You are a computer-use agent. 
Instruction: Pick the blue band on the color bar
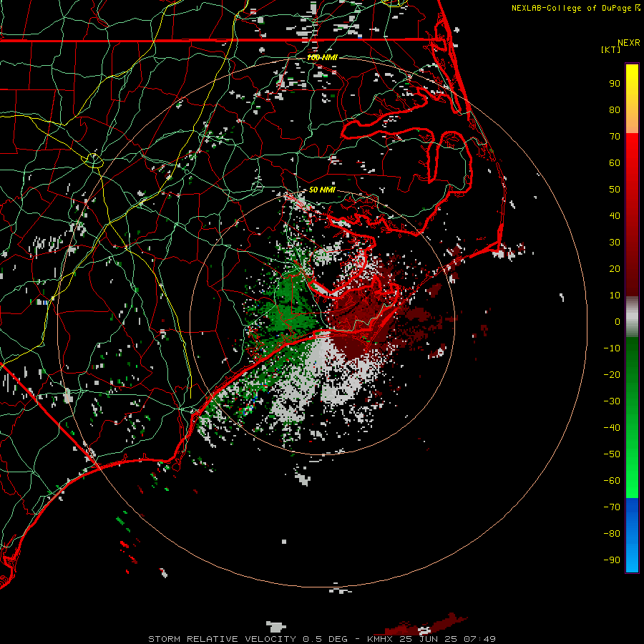[632, 535]
